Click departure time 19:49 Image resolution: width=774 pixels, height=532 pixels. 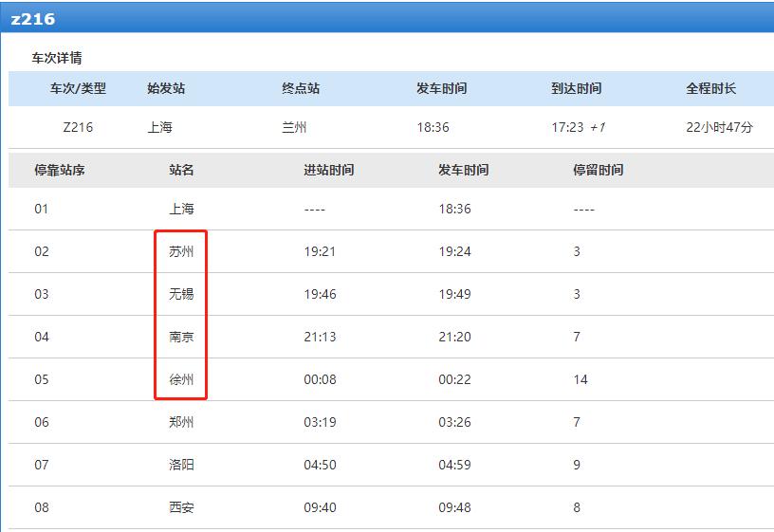pos(454,294)
